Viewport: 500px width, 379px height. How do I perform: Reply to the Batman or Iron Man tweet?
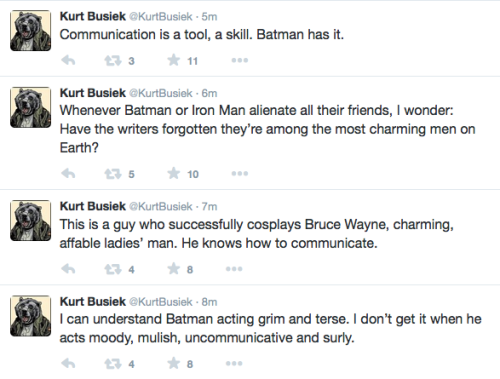click(68, 173)
